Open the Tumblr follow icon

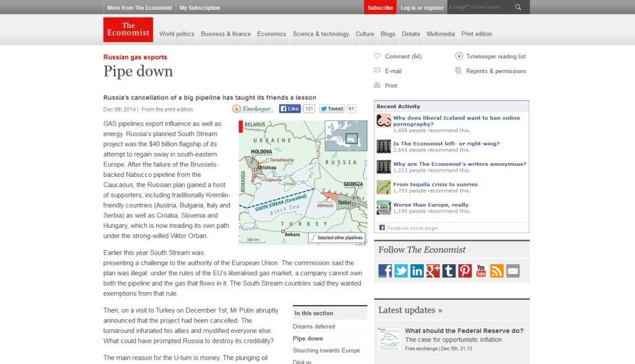448,271
